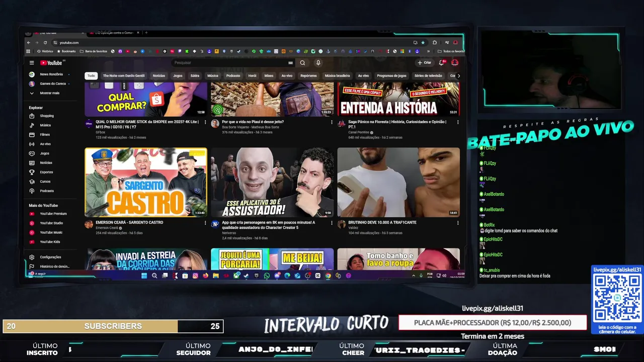
Task: Open Filmes in the Explorar section
Action: pos(45,135)
